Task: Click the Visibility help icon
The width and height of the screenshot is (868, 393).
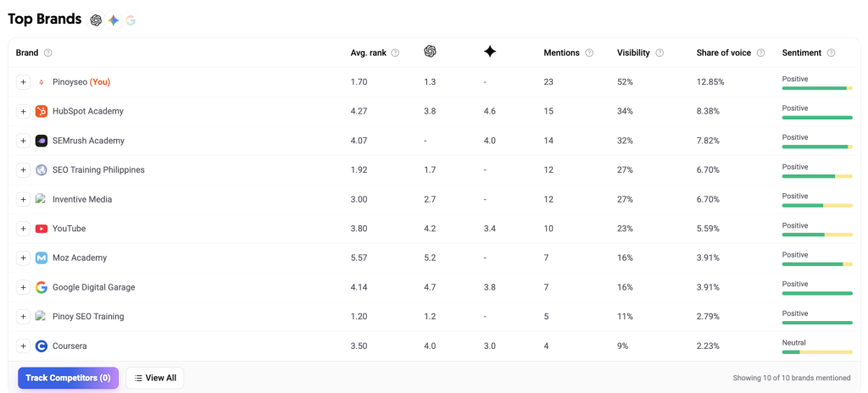Action: 659,53
